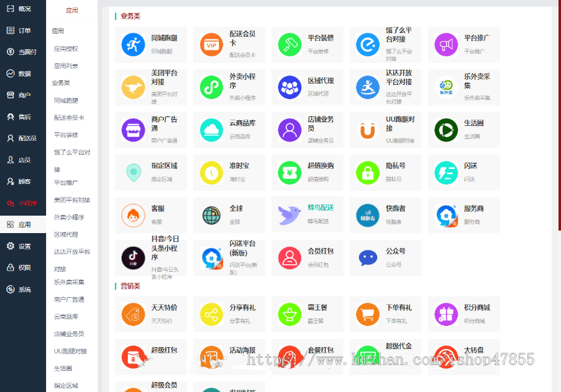Open the 准时宝 clock icon
The width and height of the screenshot is (561, 392).
point(211,173)
